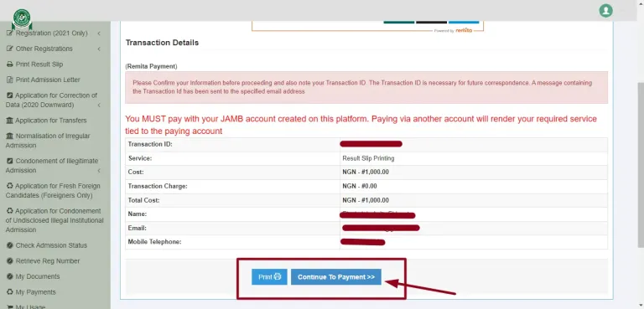Click the printer icon next to Print Result Slip
644x309 pixels.
click(x=10, y=64)
